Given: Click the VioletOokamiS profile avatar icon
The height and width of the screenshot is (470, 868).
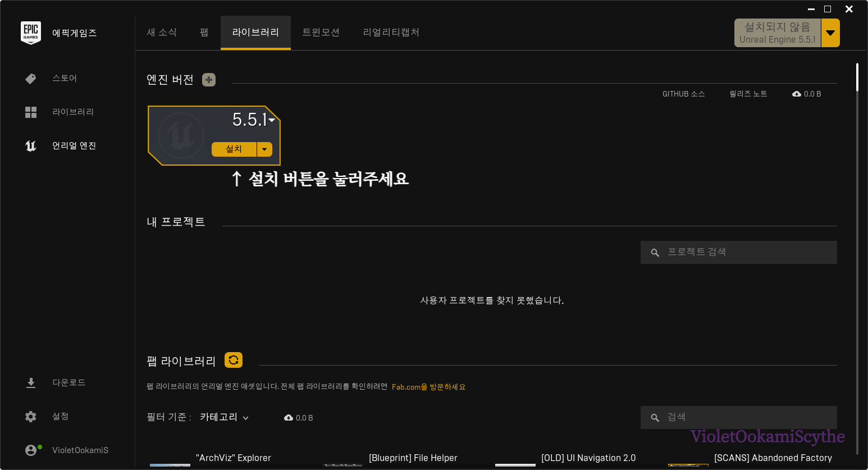Looking at the screenshot, I should (31, 450).
